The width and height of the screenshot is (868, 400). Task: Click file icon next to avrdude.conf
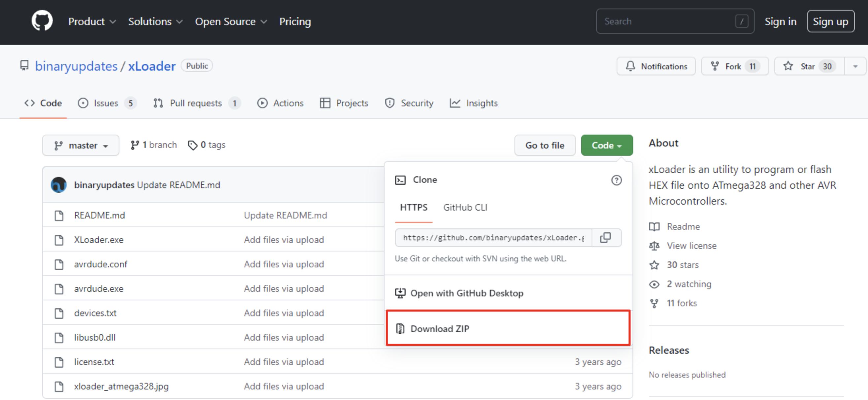point(59,264)
